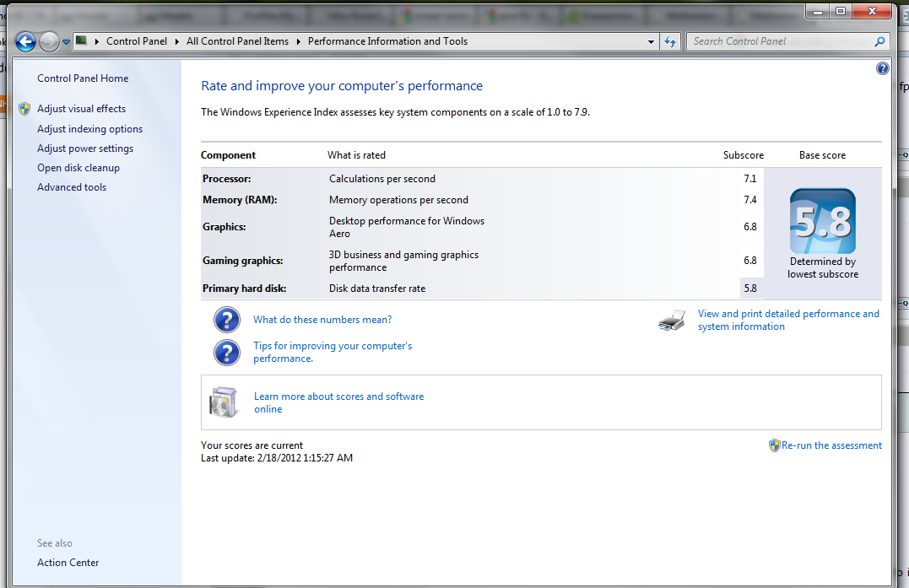Click the Component column header
The image size is (909, 588).
pos(228,155)
